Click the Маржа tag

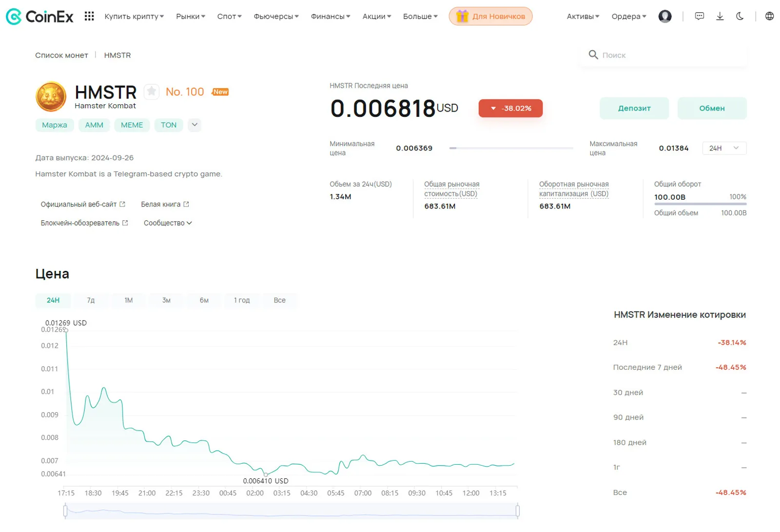coord(55,125)
